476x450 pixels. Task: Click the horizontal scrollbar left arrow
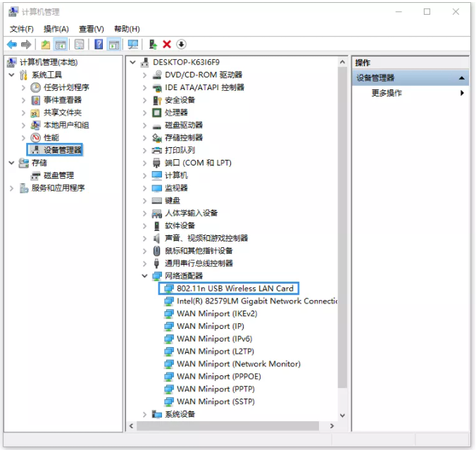pyautogui.click(x=131, y=426)
